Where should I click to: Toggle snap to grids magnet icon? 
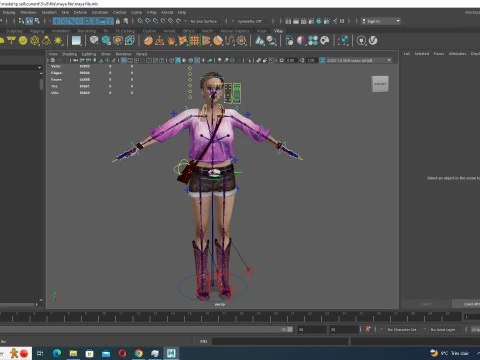140,21
